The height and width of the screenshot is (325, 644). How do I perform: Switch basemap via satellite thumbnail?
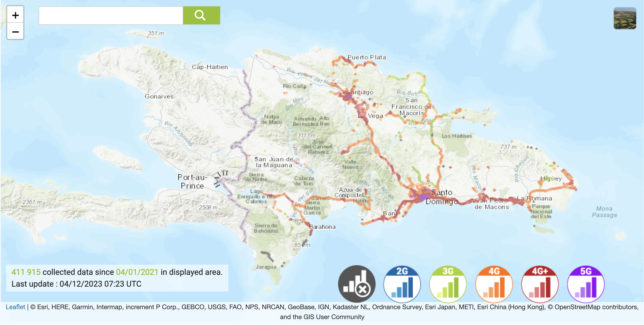[x=625, y=18]
